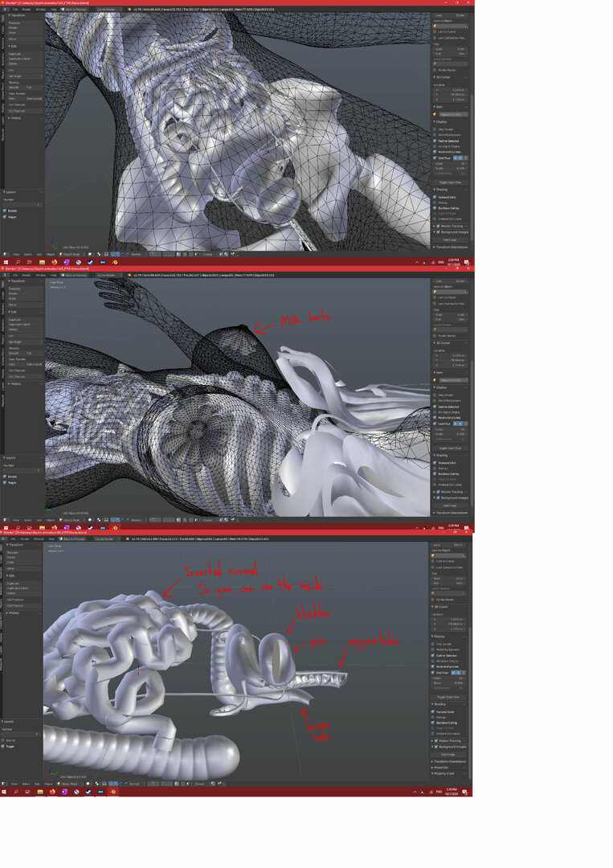Open the Cycles Render engine dropdown in the top screenshot

coord(108,10)
